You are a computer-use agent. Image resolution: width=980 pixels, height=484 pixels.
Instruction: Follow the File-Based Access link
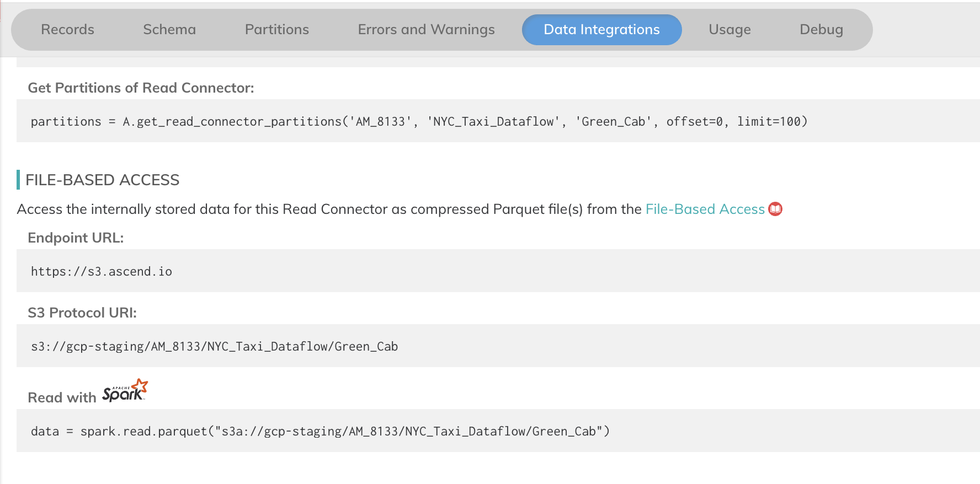(705, 209)
